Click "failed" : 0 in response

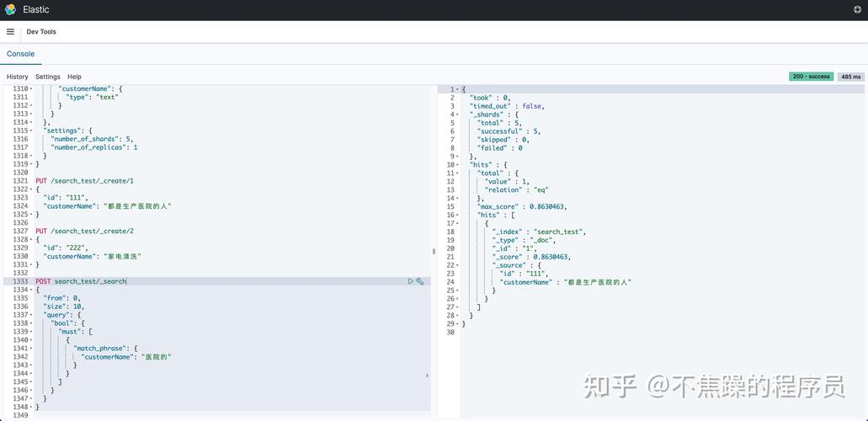pyautogui.click(x=499, y=148)
